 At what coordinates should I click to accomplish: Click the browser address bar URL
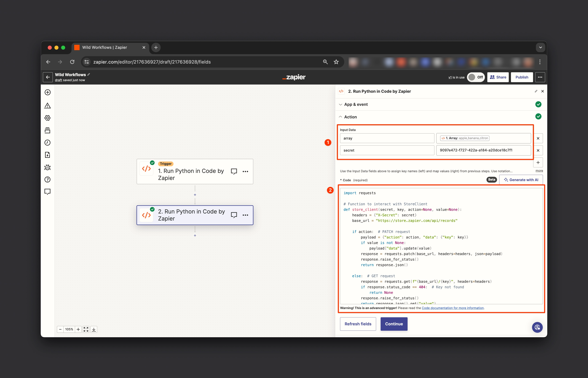point(152,62)
